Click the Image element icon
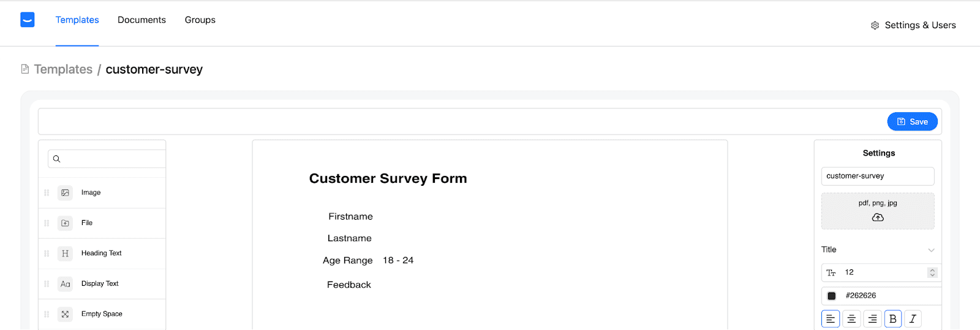Screen dimensions: 980x330 [x=65, y=193]
